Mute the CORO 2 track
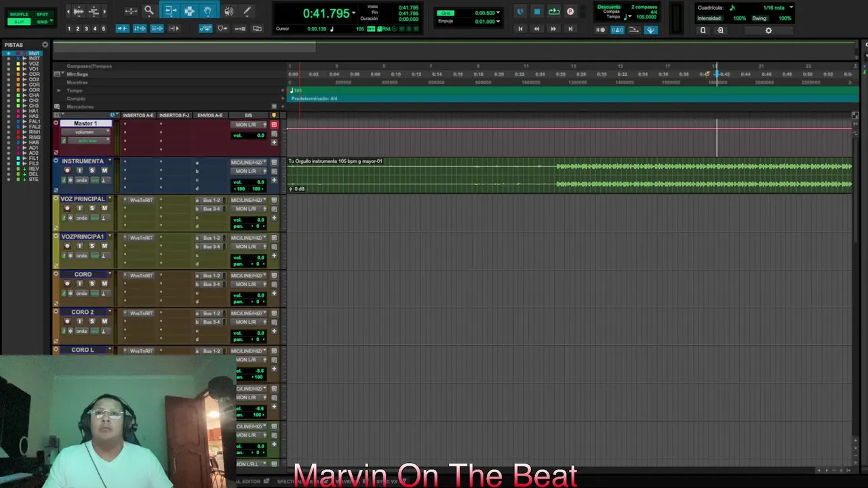The height and width of the screenshot is (488, 868). (104, 321)
